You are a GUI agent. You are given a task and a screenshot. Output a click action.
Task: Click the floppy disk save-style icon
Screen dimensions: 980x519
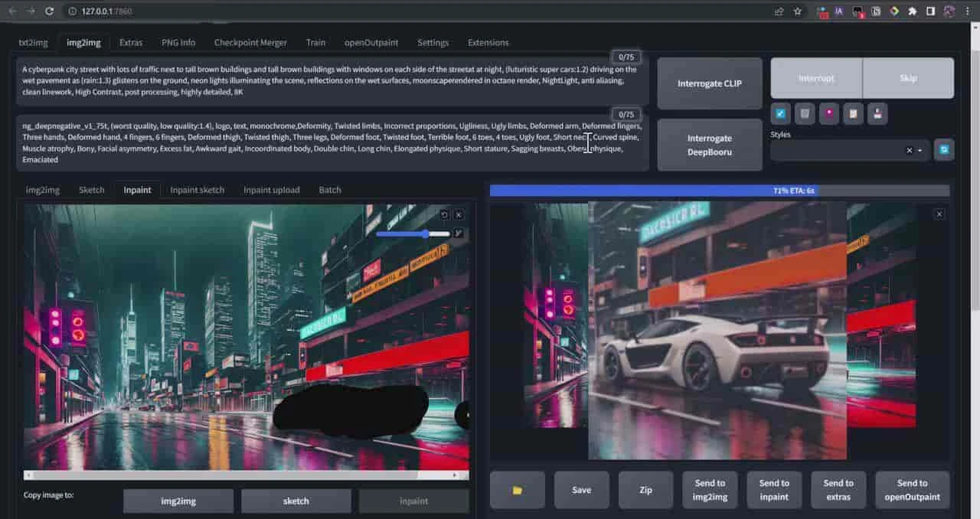[877, 114]
